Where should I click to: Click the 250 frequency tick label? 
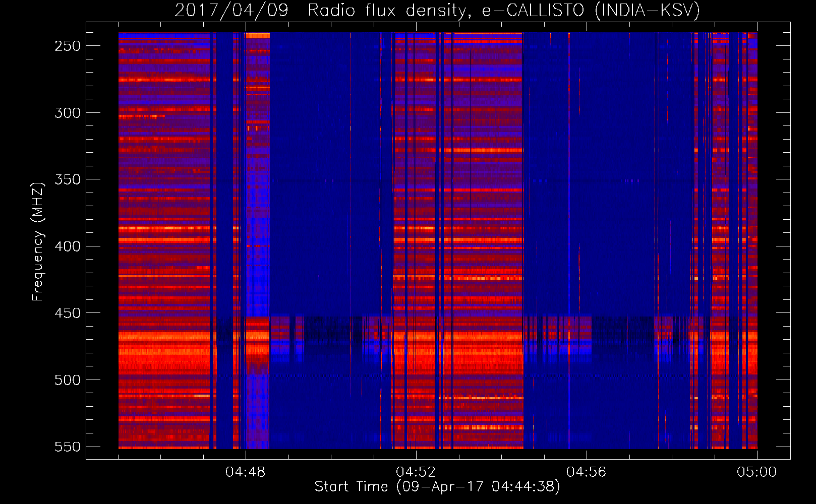tap(68, 46)
